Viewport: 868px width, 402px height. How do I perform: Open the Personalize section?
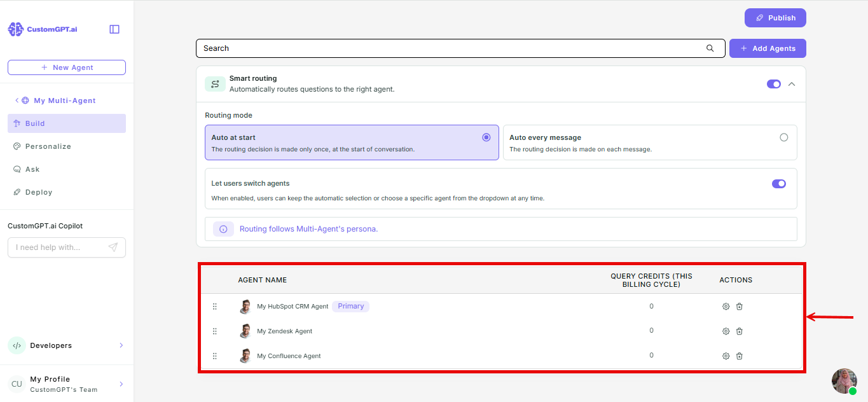(x=67, y=146)
